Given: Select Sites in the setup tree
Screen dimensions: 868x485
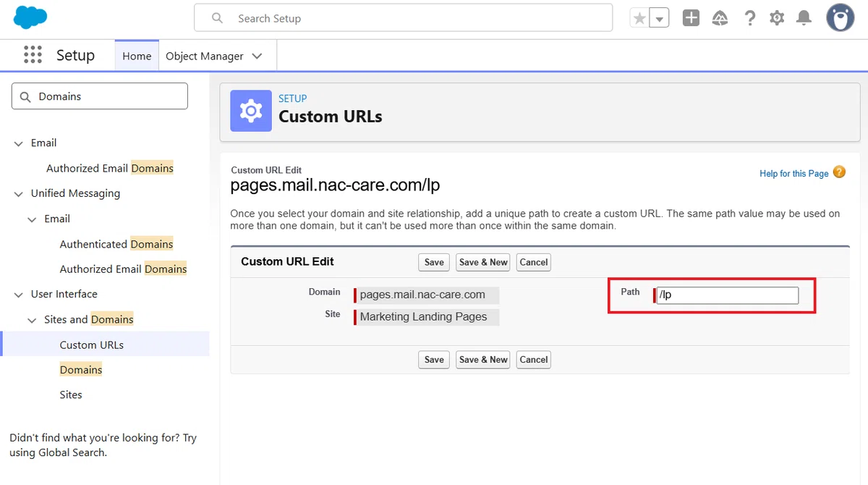Looking at the screenshot, I should (x=71, y=395).
